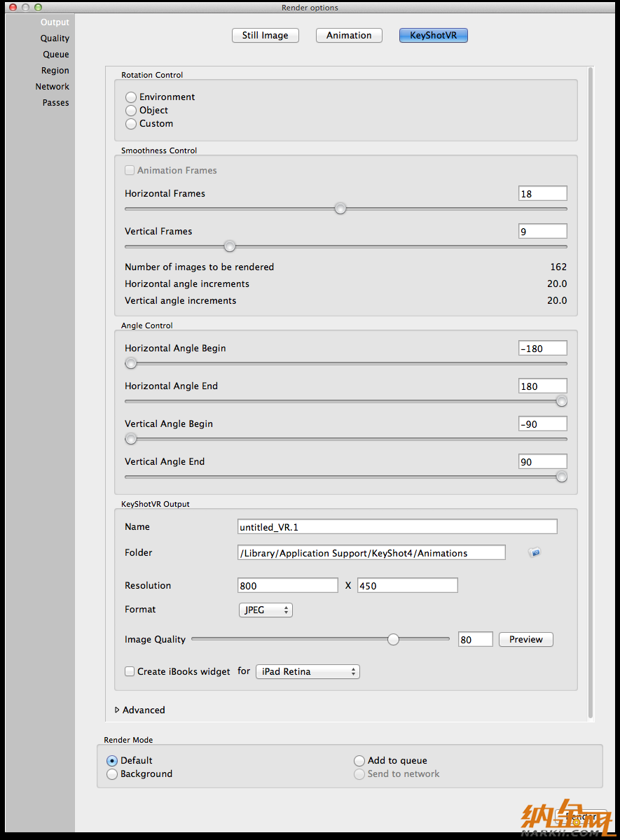Screen dimensions: 620x840
Task: Select Add to queue render mode
Action: tap(359, 761)
